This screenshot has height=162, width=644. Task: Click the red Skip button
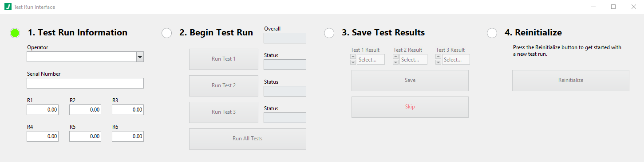tap(410, 107)
